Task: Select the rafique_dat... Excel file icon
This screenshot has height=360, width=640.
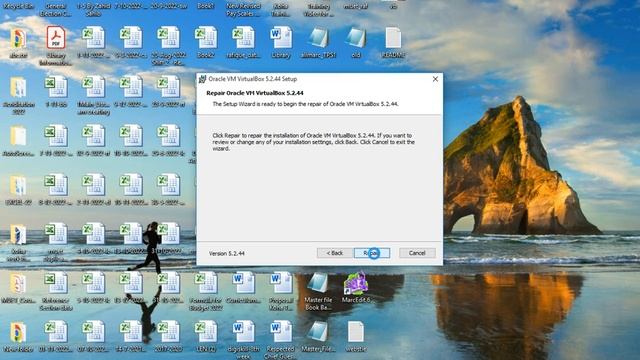Action: 243,38
